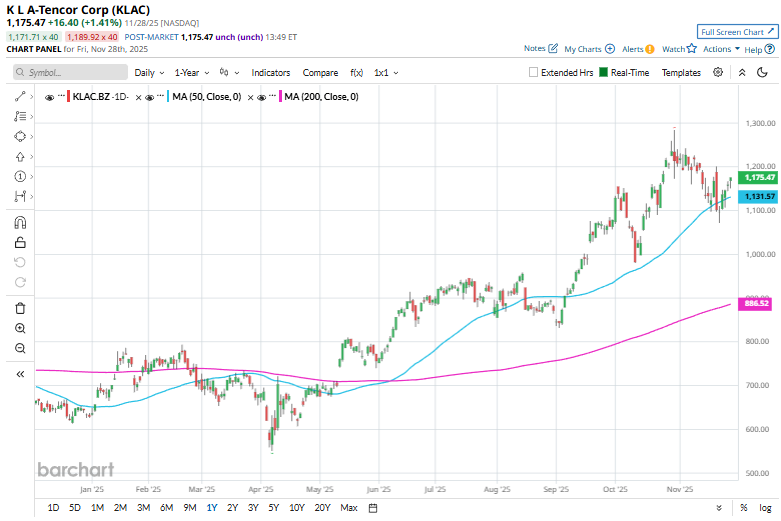The image size is (781, 521).
Task: Zoom out using the magnifier minus icon
Action: click(x=20, y=348)
